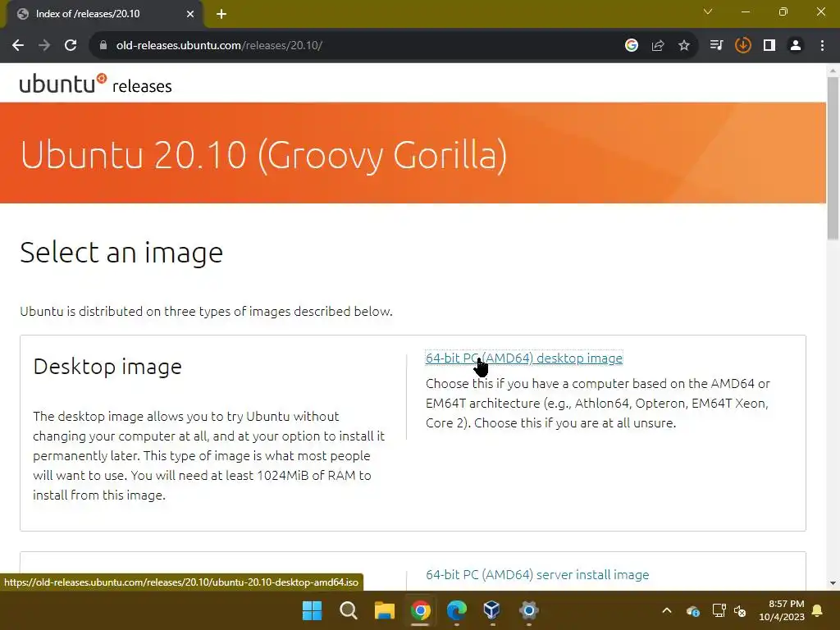Open File Explorer from the taskbar
This screenshot has height=630, width=840.
coord(384,610)
